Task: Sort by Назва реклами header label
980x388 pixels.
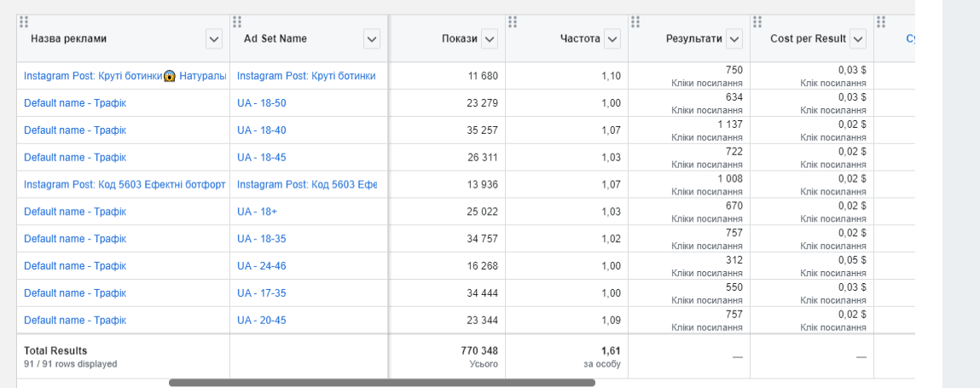Action: coord(69,38)
